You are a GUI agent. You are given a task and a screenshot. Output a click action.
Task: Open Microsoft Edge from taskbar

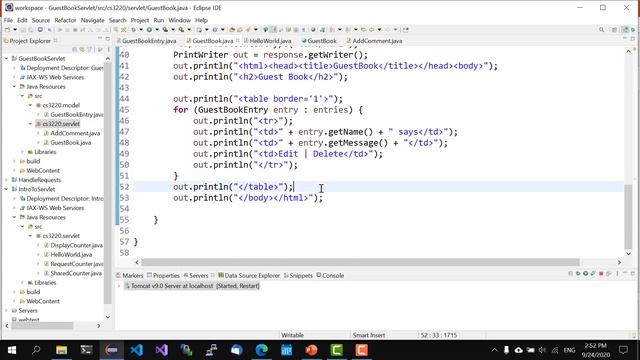click(x=262, y=350)
